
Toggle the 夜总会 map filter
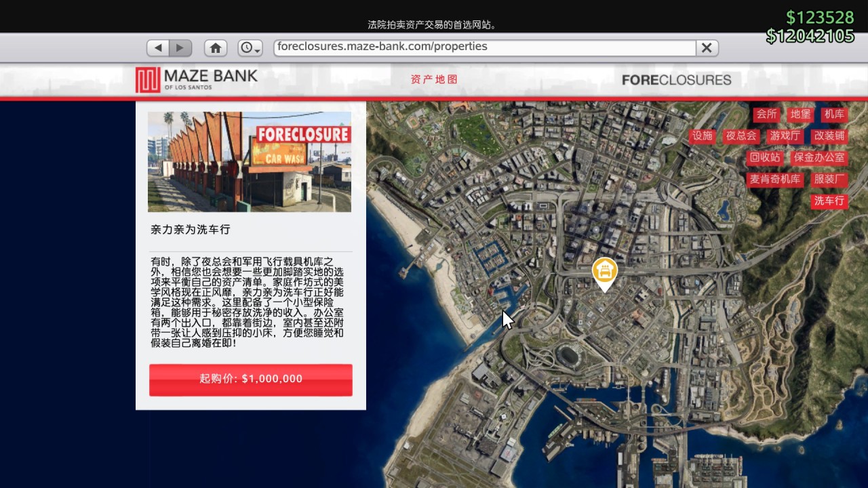[741, 136]
